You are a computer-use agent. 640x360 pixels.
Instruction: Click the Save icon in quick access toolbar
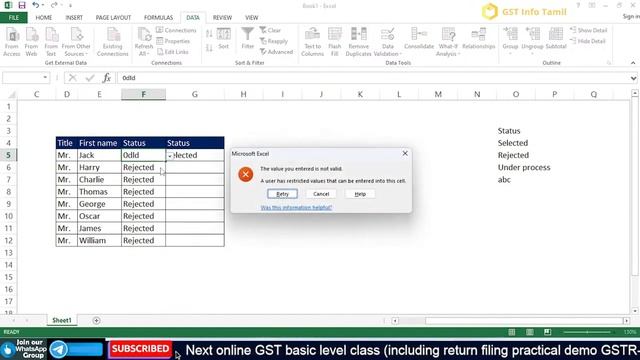tap(22, 5)
